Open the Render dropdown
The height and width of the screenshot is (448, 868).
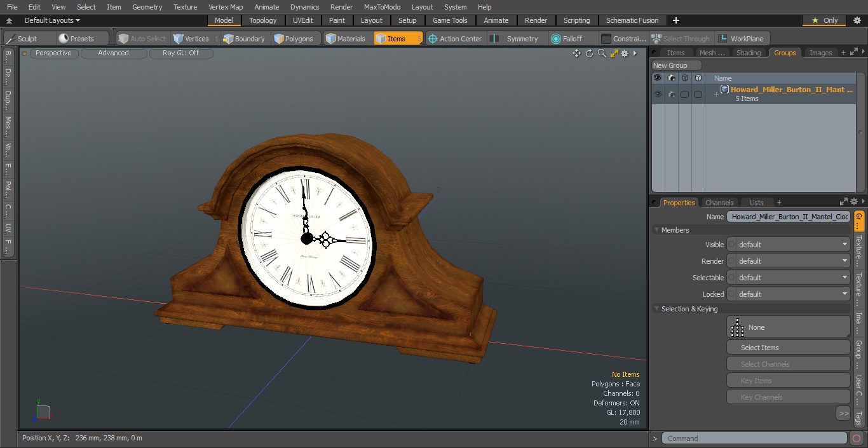pos(792,261)
